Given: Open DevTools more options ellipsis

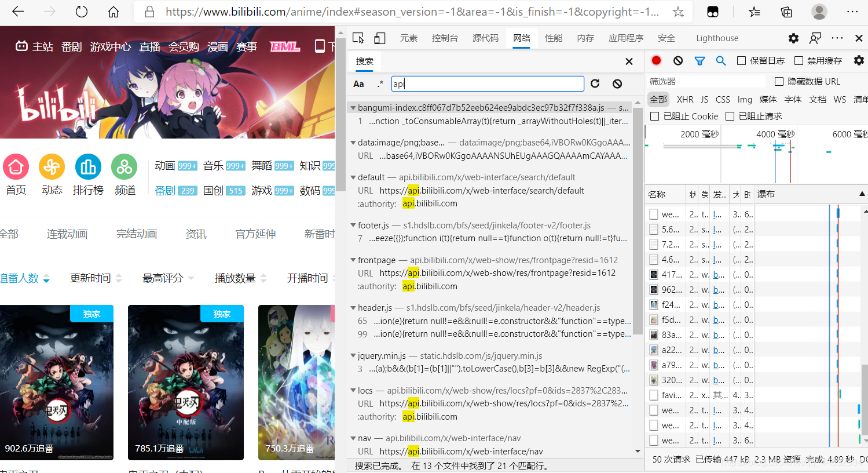Looking at the screenshot, I should pyautogui.click(x=837, y=38).
